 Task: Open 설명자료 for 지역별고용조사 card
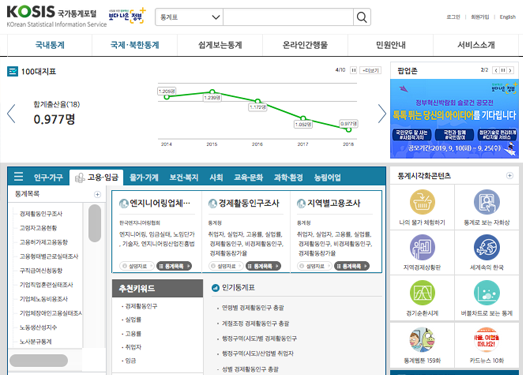pos(314,266)
